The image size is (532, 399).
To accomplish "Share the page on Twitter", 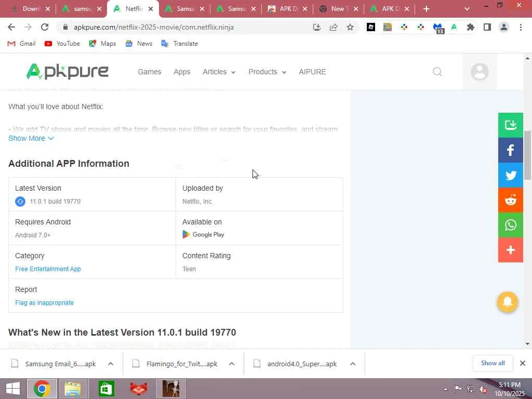I will click(510, 175).
